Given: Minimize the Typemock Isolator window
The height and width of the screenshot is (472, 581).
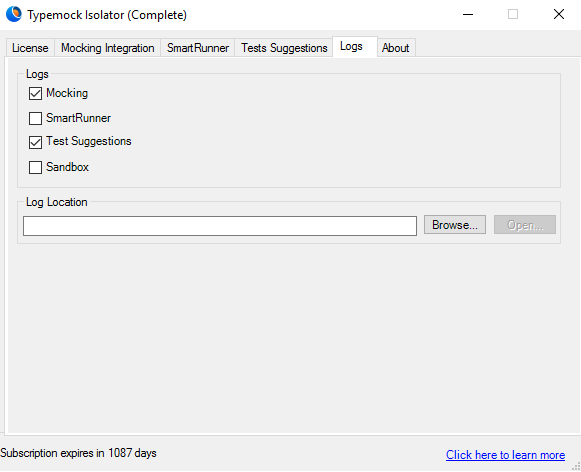Looking at the screenshot, I should coord(468,14).
